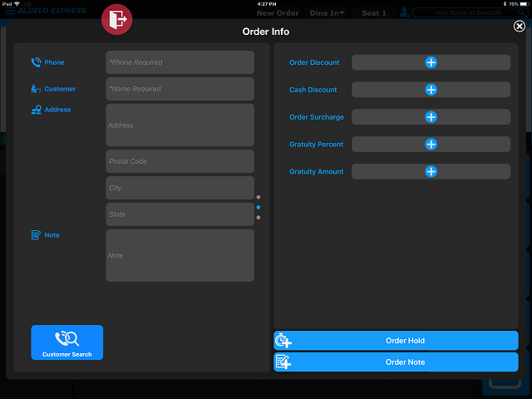Select the City input field
This screenshot has width=532, height=399.
coord(180,188)
